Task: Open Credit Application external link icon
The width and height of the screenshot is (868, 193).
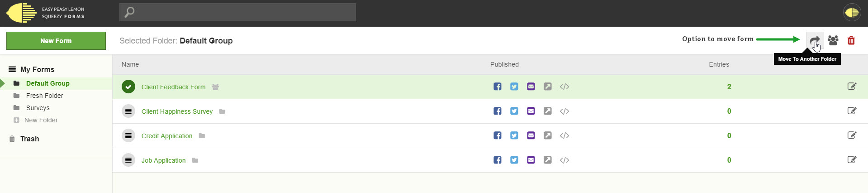Action: pos(547,135)
